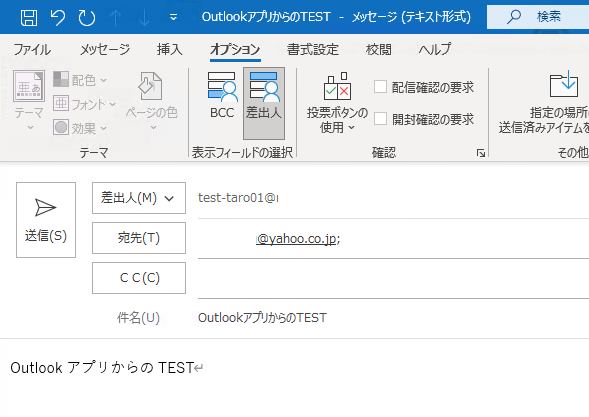
Task: Open 投票ボタンの使用 voting options
Action: (337, 103)
